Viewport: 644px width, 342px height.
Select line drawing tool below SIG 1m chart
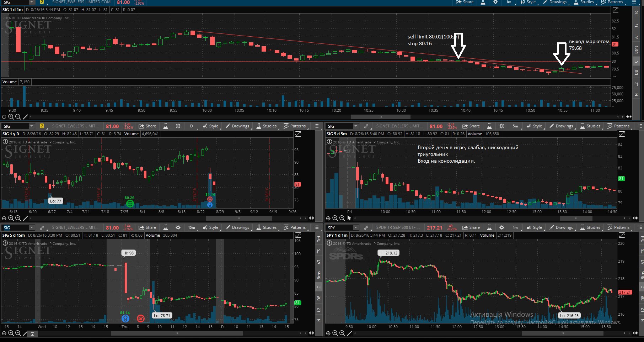coord(25,117)
